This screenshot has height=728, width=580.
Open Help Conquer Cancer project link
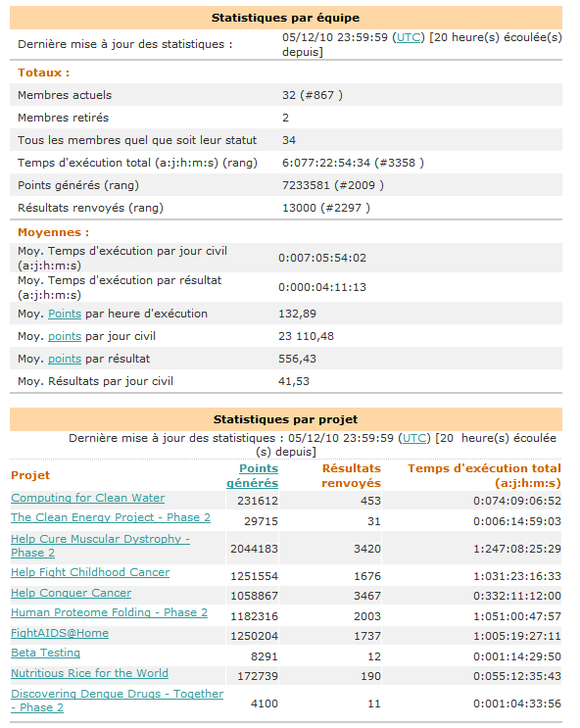point(72,593)
